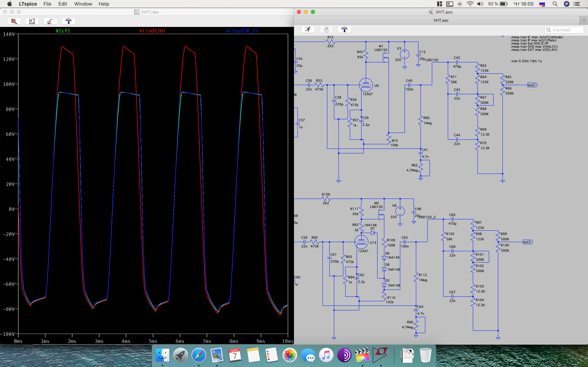Open the File menu
The image size is (588, 367).
(47, 4)
